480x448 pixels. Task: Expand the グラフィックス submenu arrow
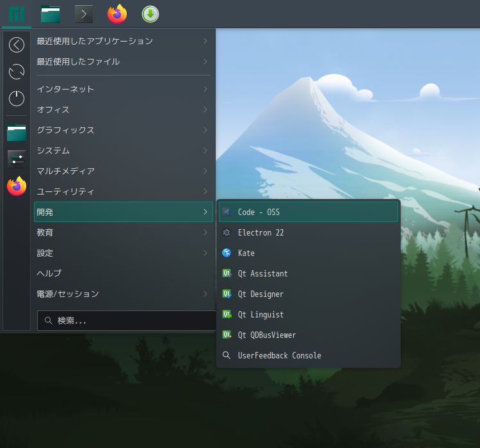(205, 130)
